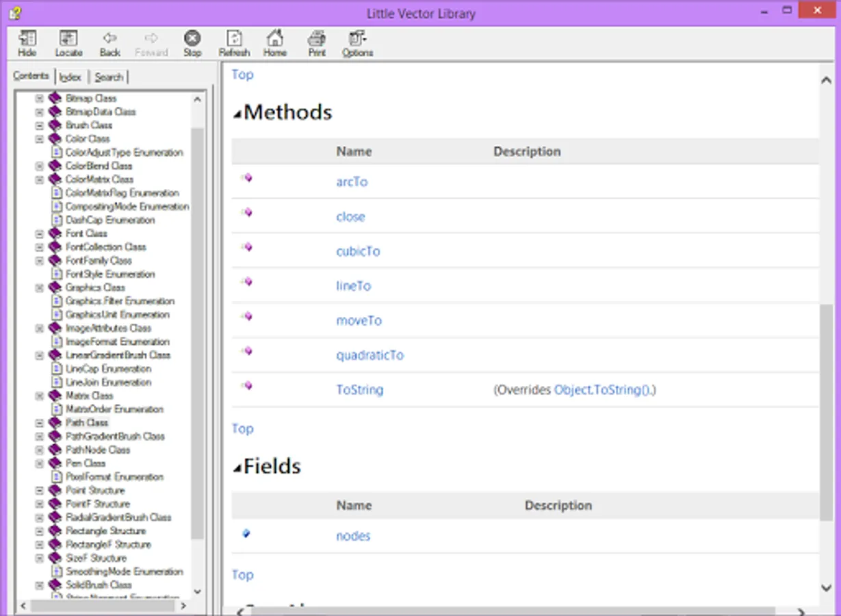Open the quadraticTo method link
Viewport: 841px width, 616px height.
[x=370, y=355]
